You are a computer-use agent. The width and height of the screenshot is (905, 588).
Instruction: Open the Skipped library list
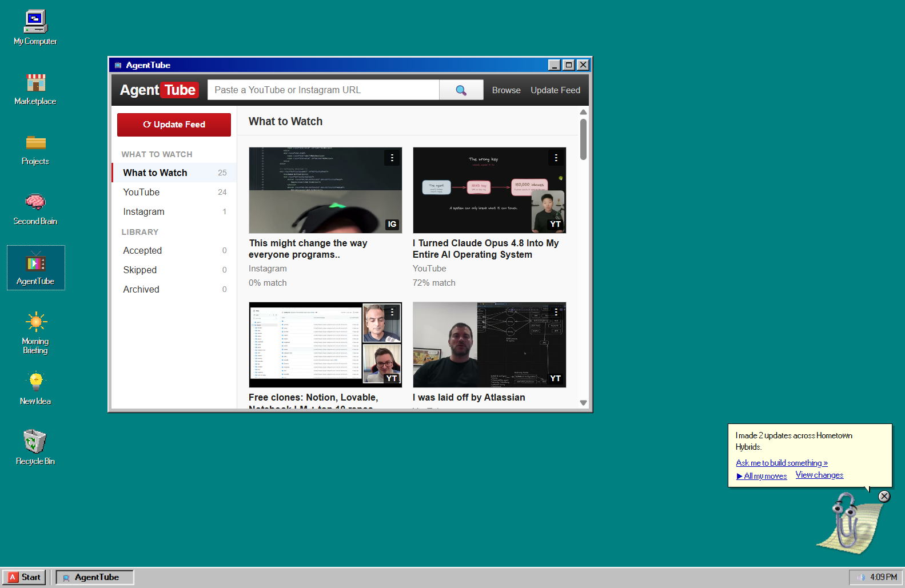tap(174, 270)
